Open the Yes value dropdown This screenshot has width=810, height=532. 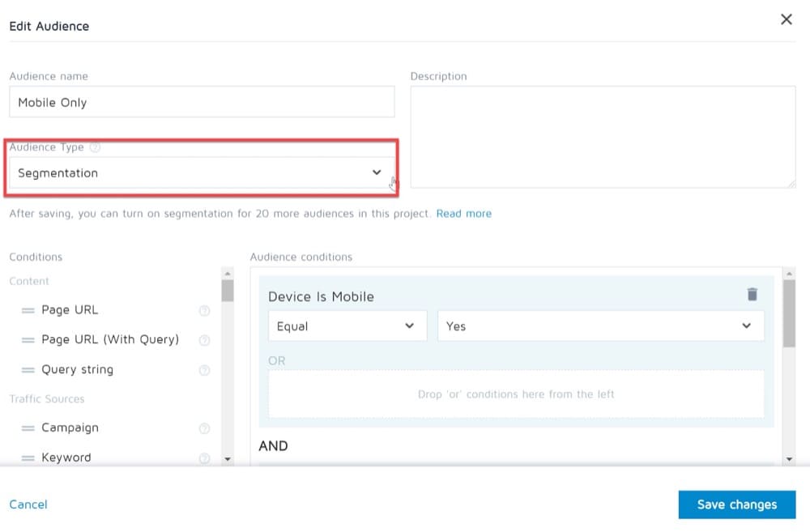point(600,326)
